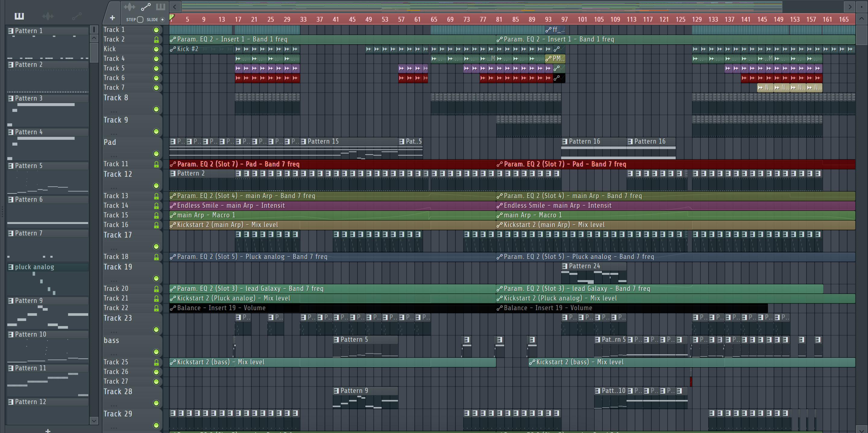Click the pluck analog pattern icon
This screenshot has width=868, height=433.
pyautogui.click(x=11, y=267)
